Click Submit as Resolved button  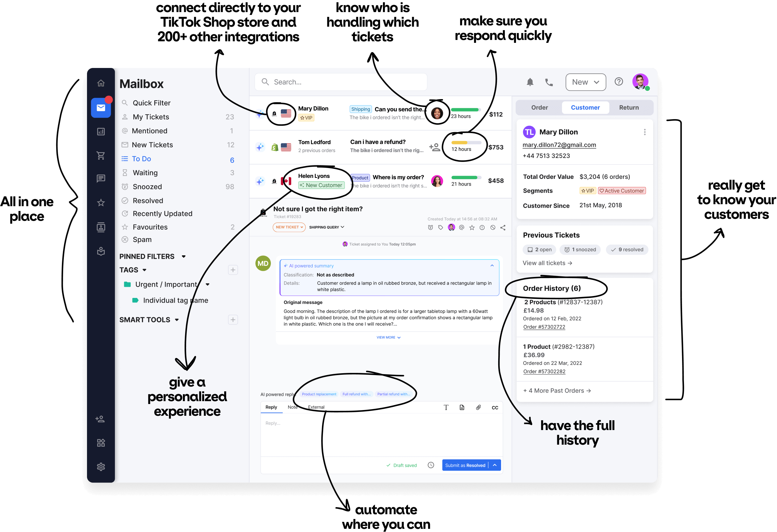[x=465, y=465]
